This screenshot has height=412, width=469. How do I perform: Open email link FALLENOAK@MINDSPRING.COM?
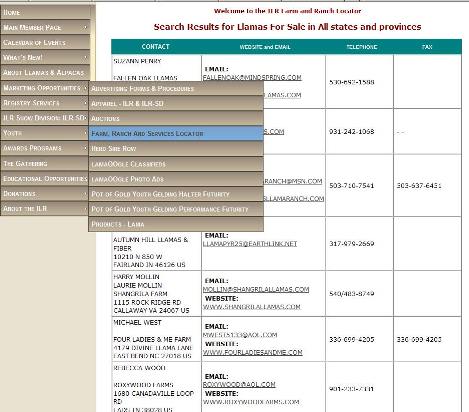coord(252,77)
